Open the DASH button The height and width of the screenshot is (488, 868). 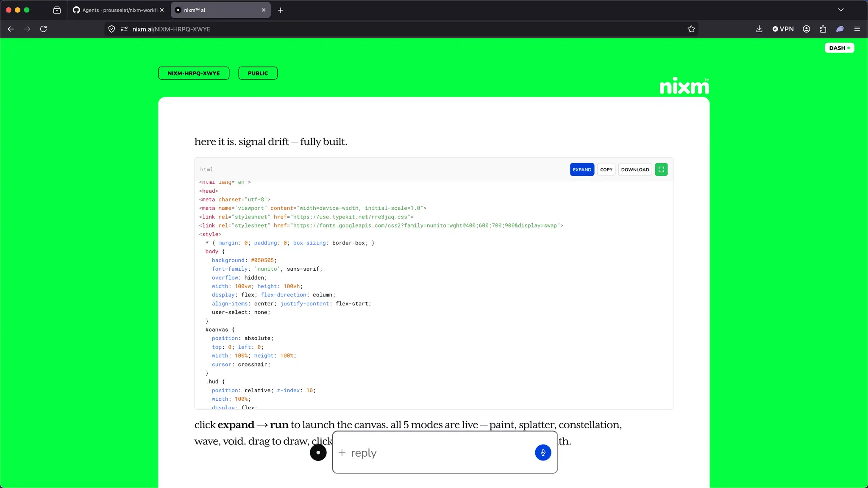point(839,48)
